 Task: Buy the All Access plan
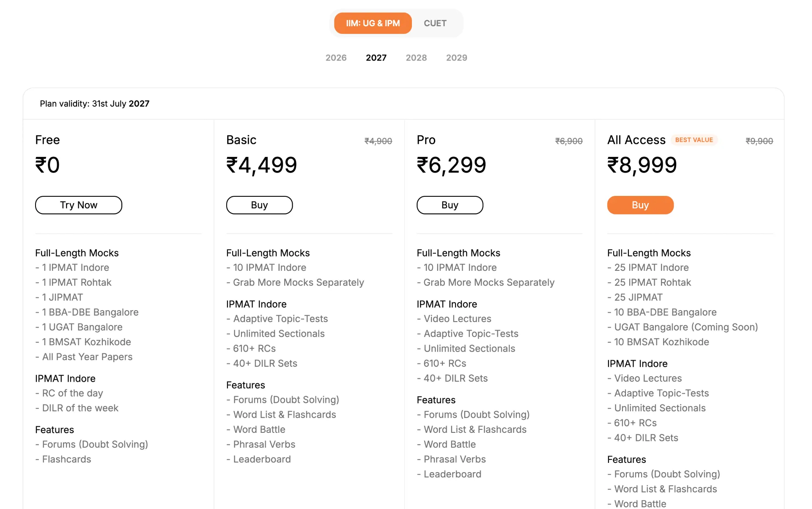pyautogui.click(x=640, y=205)
